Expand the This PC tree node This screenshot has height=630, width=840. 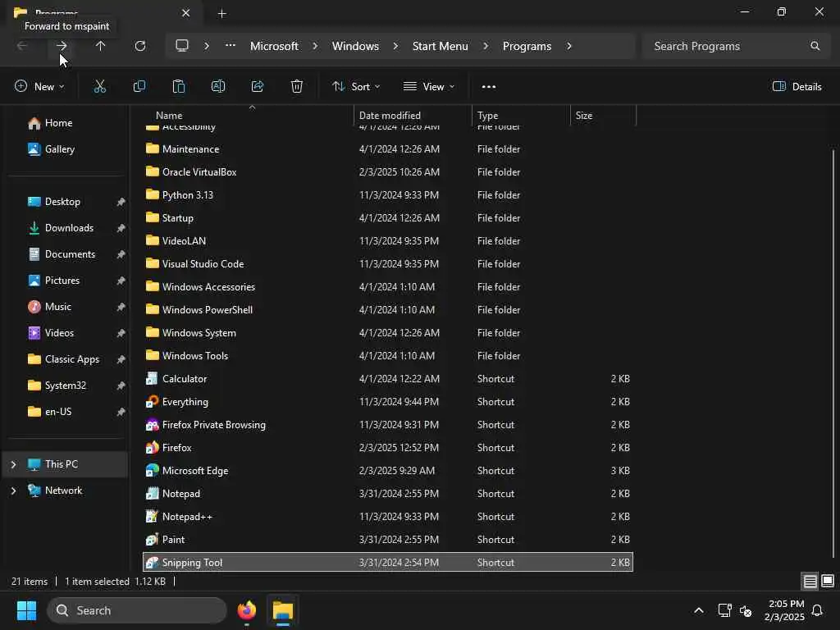[x=13, y=464]
